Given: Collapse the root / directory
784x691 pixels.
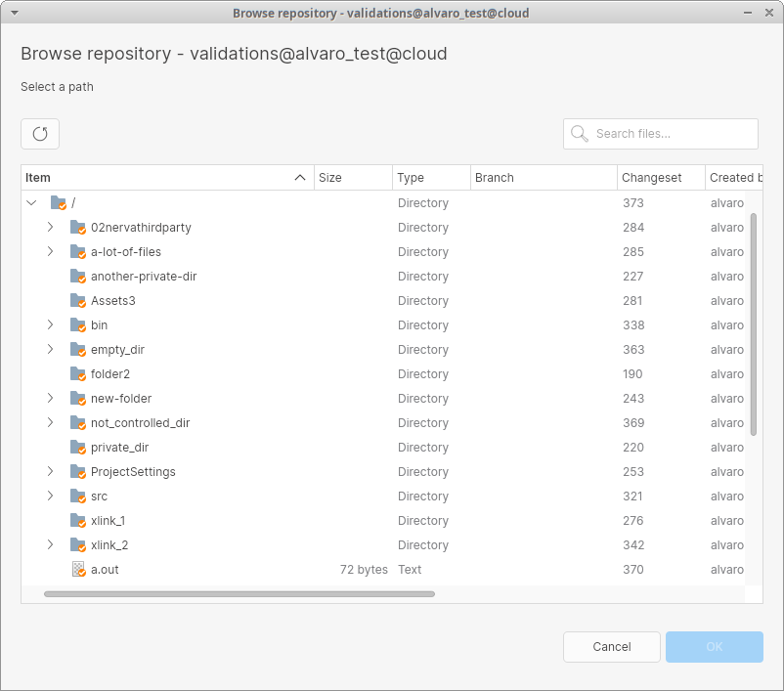Looking at the screenshot, I should [x=31, y=202].
